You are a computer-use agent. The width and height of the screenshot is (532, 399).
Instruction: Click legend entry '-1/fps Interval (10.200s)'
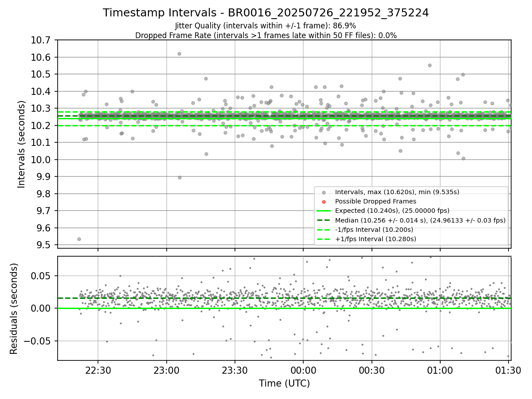point(374,230)
